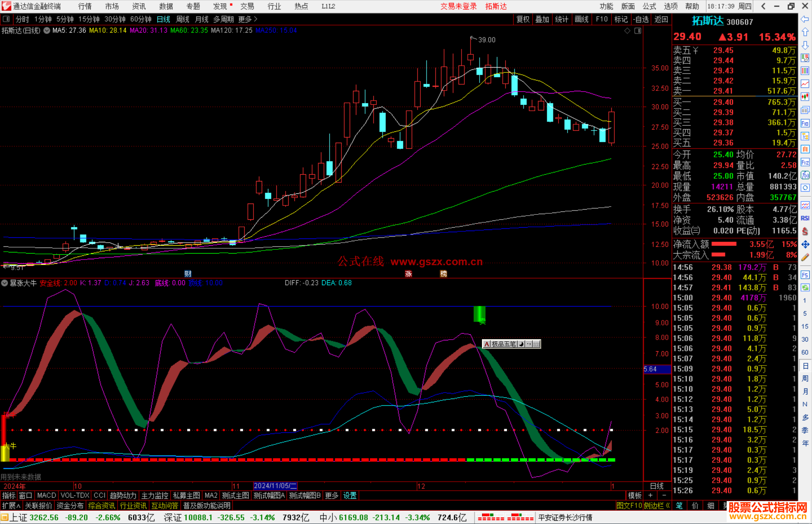Click the down arrow icon in right sidebar

(x=805, y=45)
